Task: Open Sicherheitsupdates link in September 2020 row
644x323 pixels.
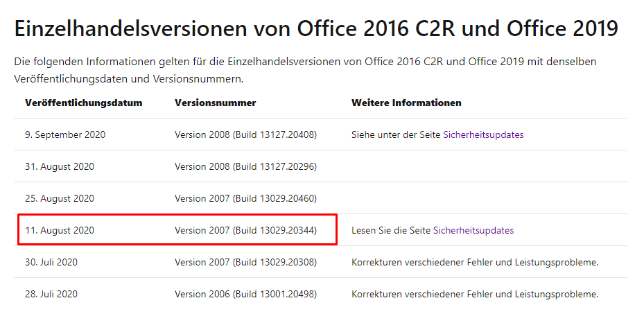Action: pos(483,134)
